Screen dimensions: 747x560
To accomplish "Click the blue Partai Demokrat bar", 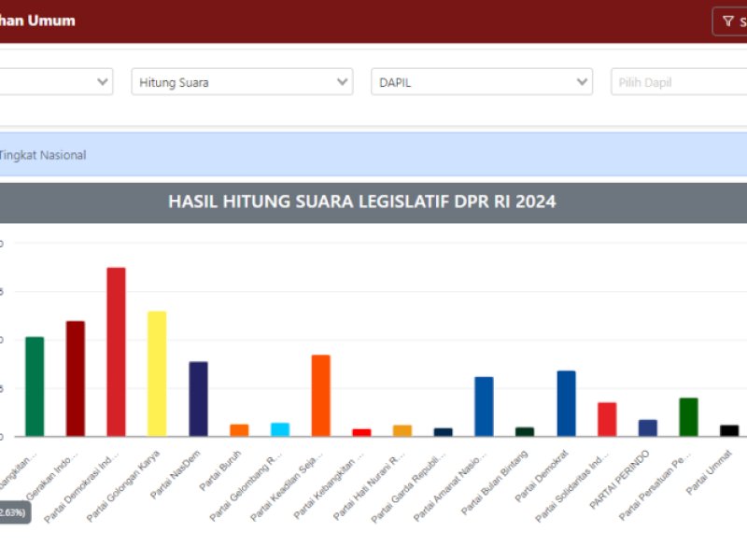I will point(566,403).
